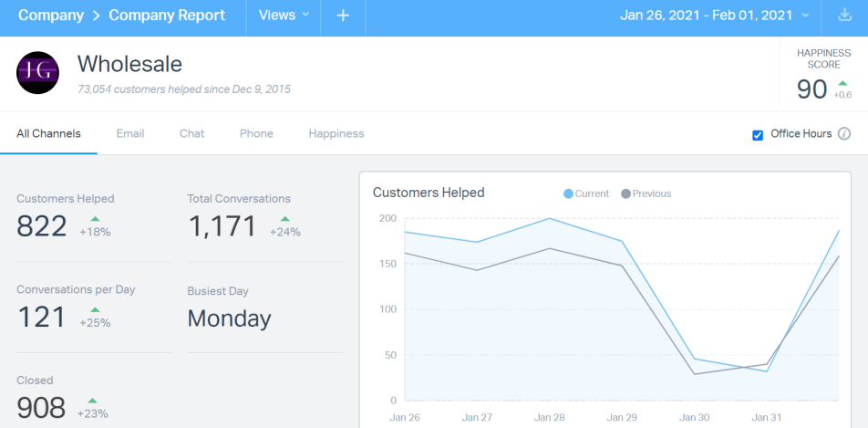Click Closed metric green trend arrow
The height and width of the screenshot is (428, 868).
tap(93, 401)
